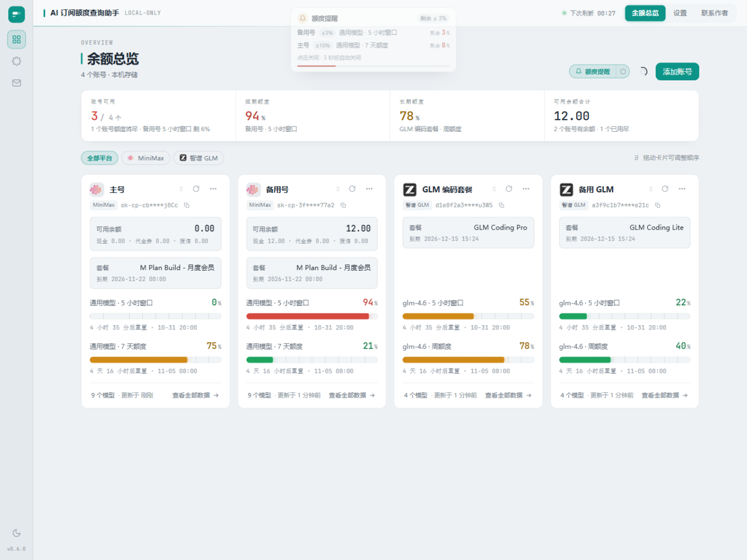Click the Z logo on the 备用 GLM card
Viewport: 747px width, 560px height.
coord(566,190)
